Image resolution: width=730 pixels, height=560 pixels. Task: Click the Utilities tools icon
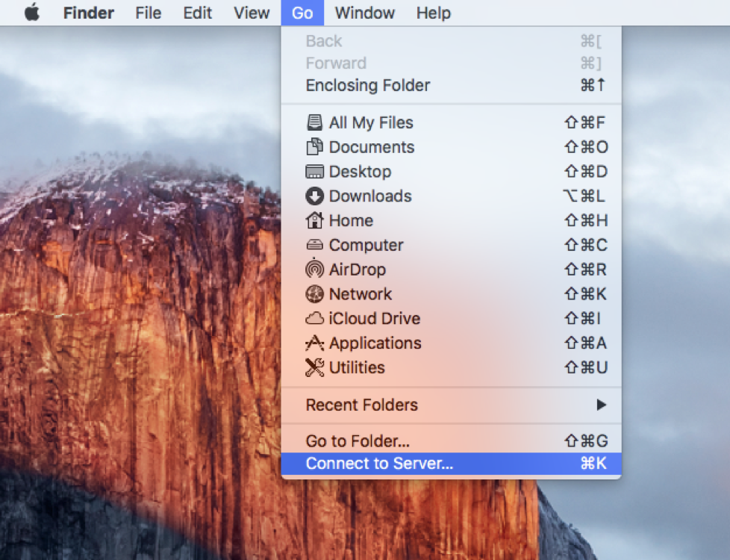(x=315, y=367)
